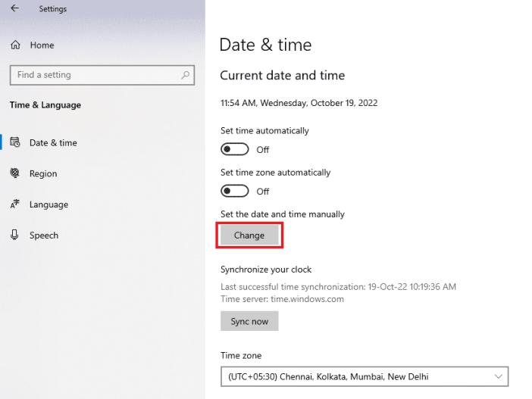Enable the Set time automatically switch
This screenshot has width=532, height=399.
tap(235, 149)
